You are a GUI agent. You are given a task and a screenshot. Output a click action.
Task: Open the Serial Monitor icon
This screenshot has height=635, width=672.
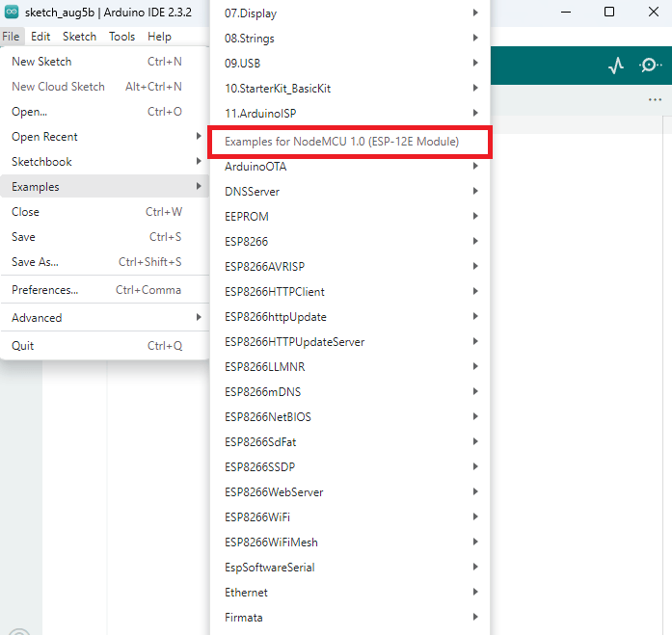[x=651, y=66]
